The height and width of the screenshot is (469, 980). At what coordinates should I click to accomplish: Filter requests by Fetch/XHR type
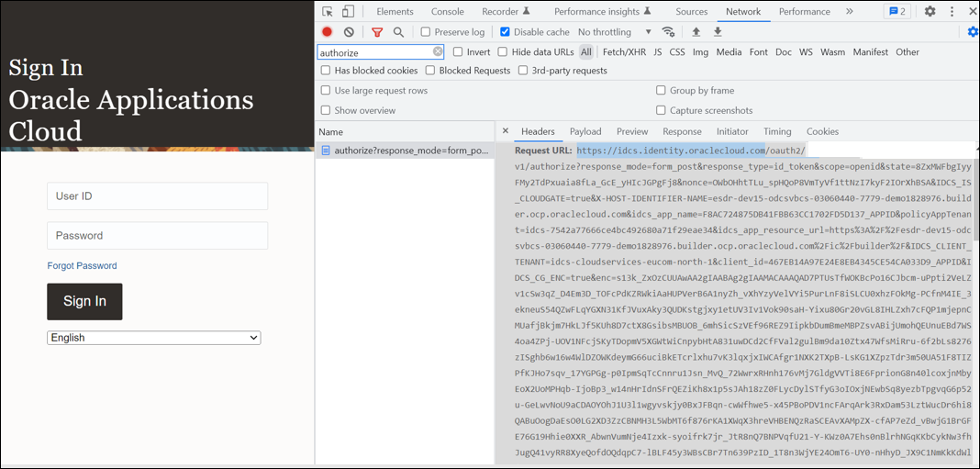pyautogui.click(x=624, y=52)
